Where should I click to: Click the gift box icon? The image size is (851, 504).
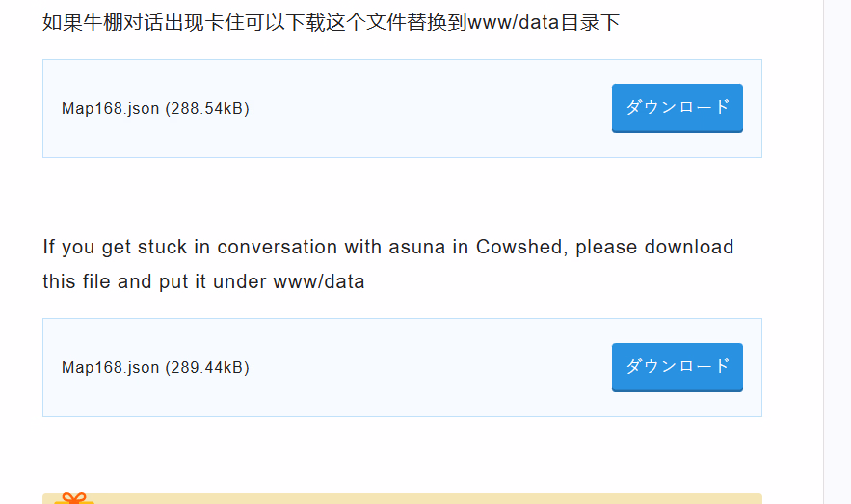[x=74, y=498]
